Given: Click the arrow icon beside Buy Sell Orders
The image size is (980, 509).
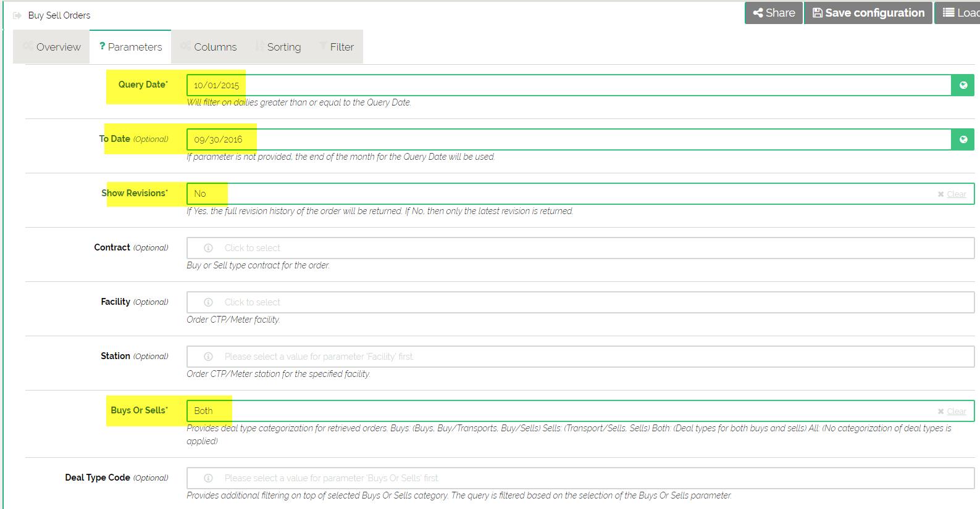Looking at the screenshot, I should [x=17, y=15].
